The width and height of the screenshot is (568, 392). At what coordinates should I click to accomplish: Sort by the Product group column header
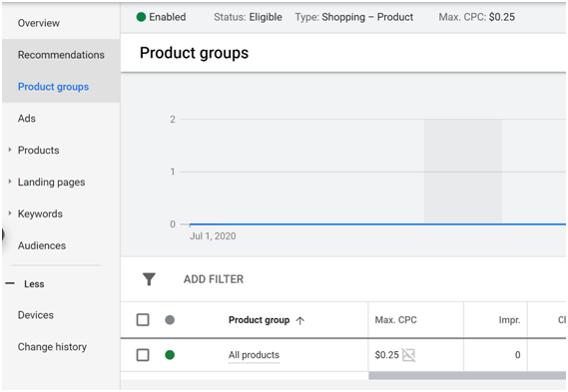[259, 320]
